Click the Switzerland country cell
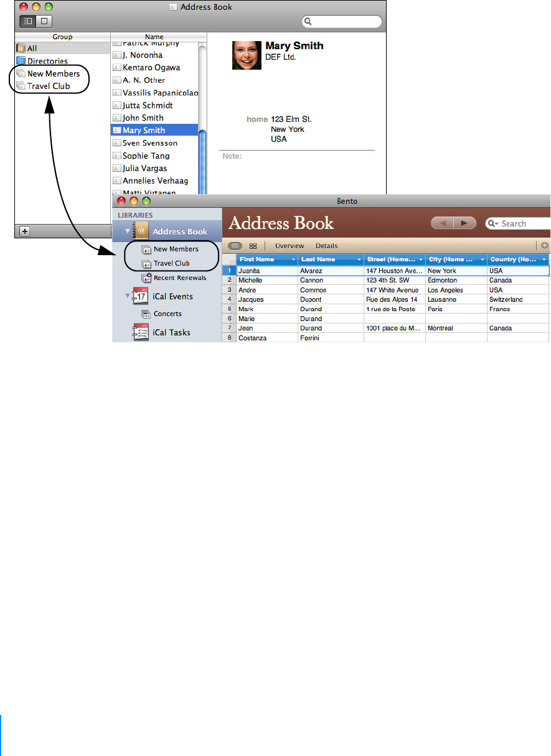This screenshot has height=756, width=551. point(518,299)
